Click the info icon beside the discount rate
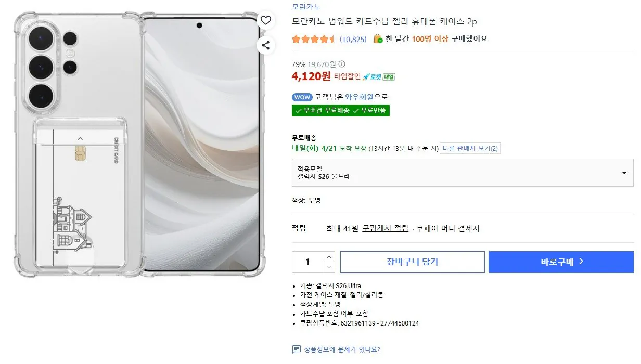The image size is (641, 364). click(341, 64)
